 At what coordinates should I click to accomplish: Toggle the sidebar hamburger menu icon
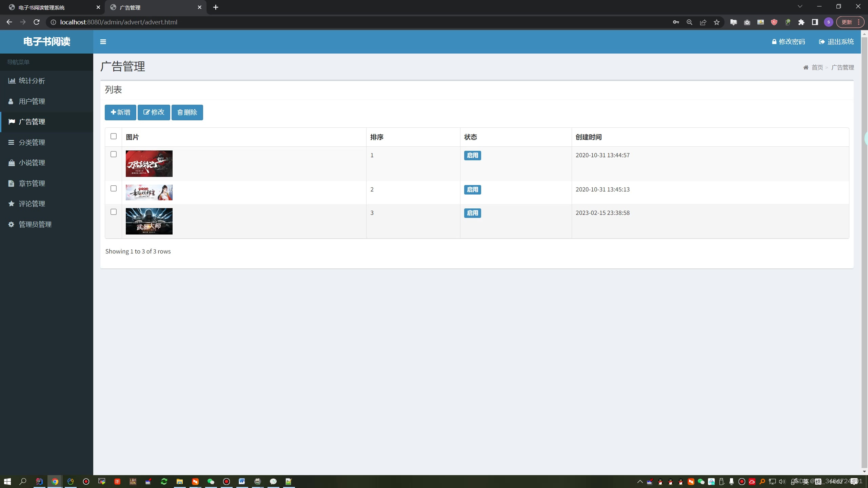pos(103,42)
